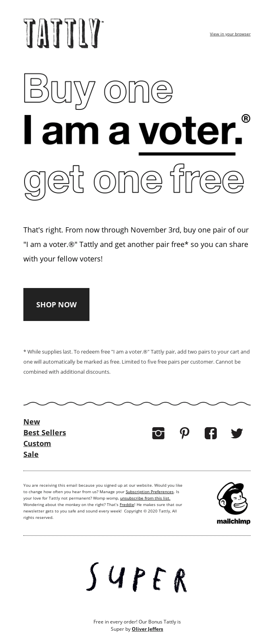274x644 pixels.
Task: Click the SHOP NOW button
Action: pos(56,305)
